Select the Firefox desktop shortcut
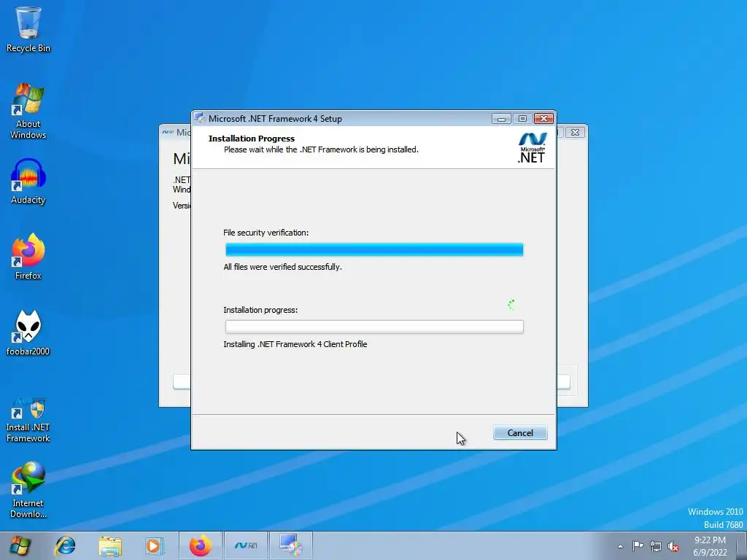 pos(28,256)
